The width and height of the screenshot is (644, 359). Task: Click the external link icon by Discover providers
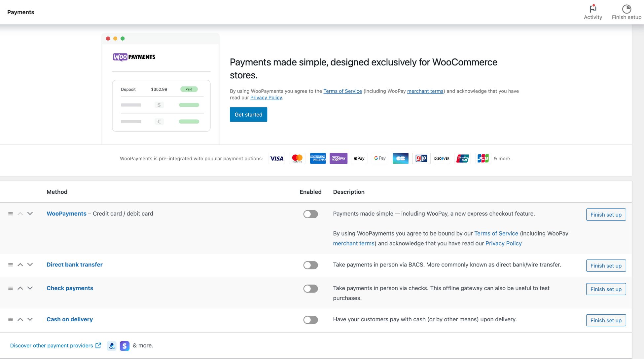(x=98, y=345)
